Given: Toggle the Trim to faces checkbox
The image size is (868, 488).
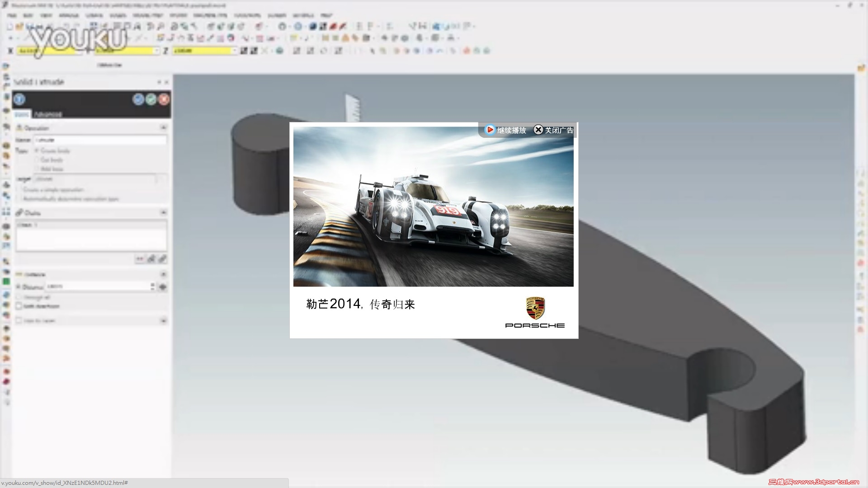Looking at the screenshot, I should pos(19,320).
